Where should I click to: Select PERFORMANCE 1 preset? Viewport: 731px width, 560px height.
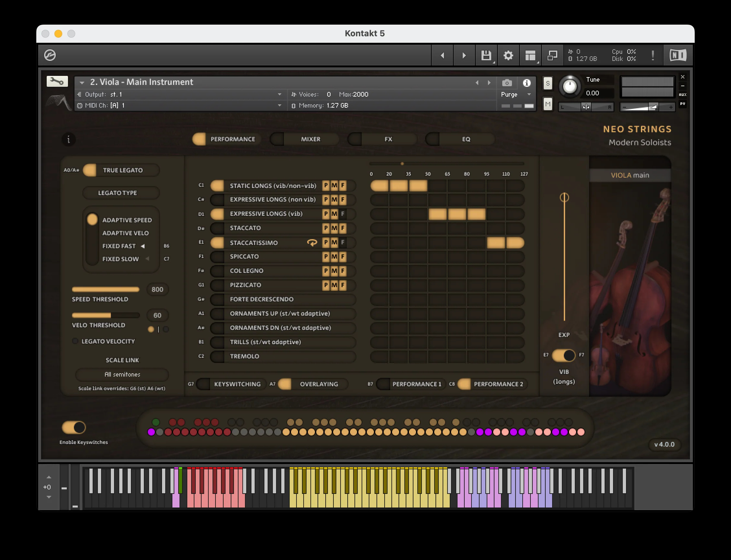(x=411, y=384)
